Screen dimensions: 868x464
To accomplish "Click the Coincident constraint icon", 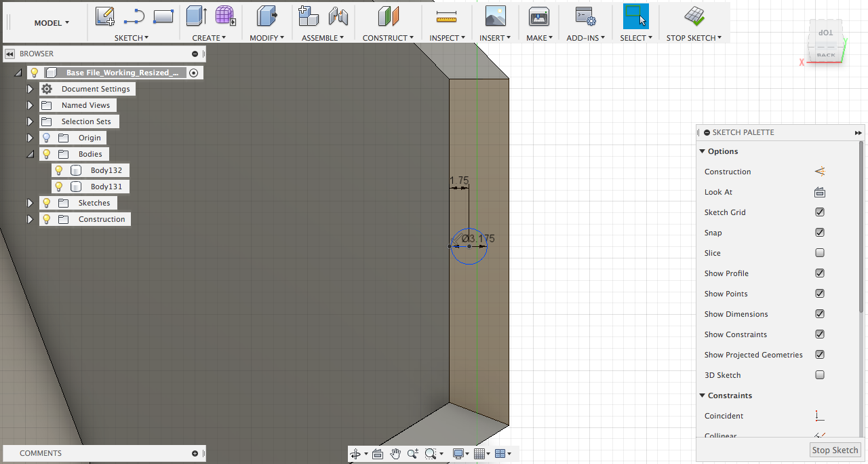I will point(820,416).
